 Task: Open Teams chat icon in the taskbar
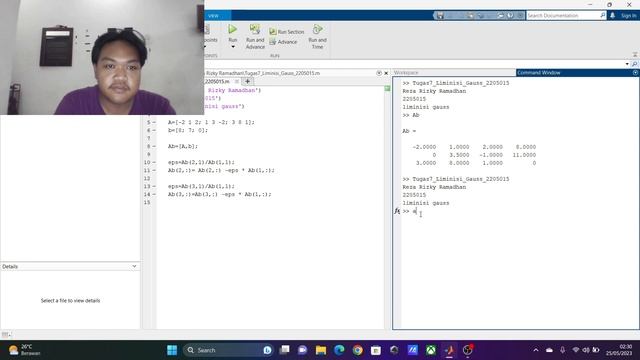pyautogui.click(x=302, y=350)
